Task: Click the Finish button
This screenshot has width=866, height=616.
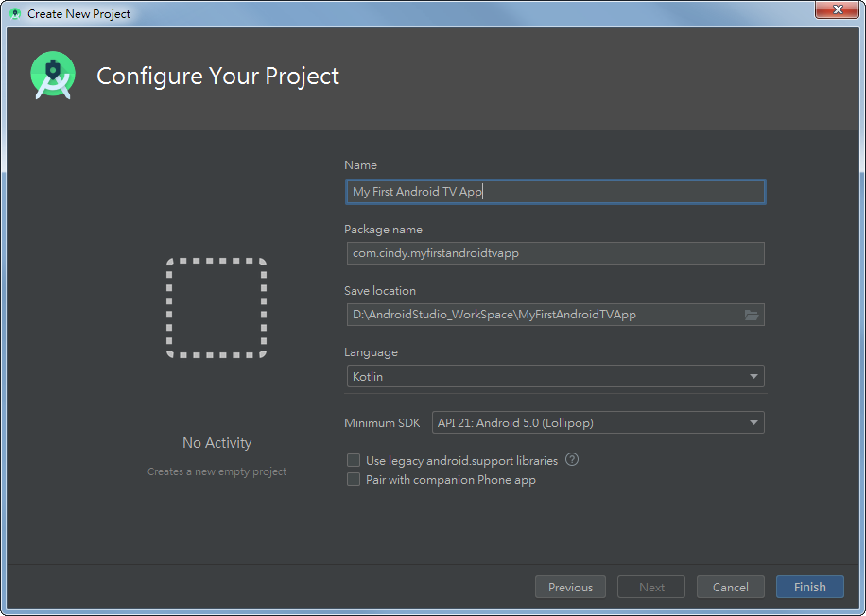Action: point(809,587)
